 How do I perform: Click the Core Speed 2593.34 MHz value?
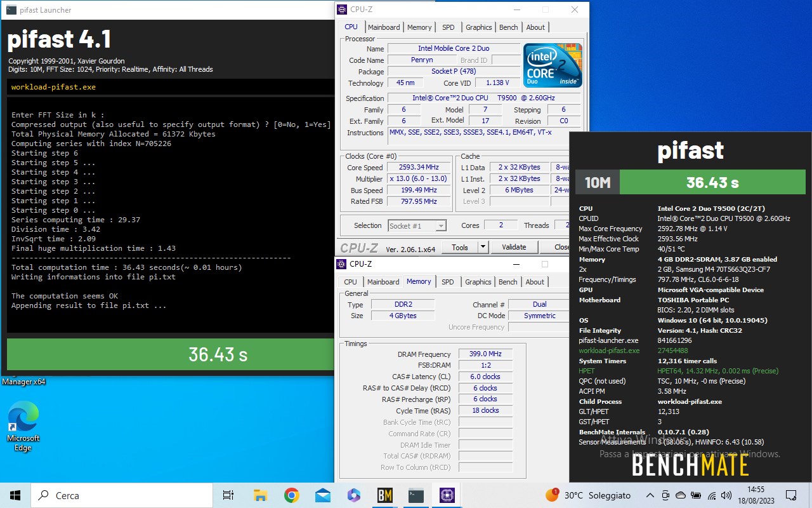[x=418, y=168]
